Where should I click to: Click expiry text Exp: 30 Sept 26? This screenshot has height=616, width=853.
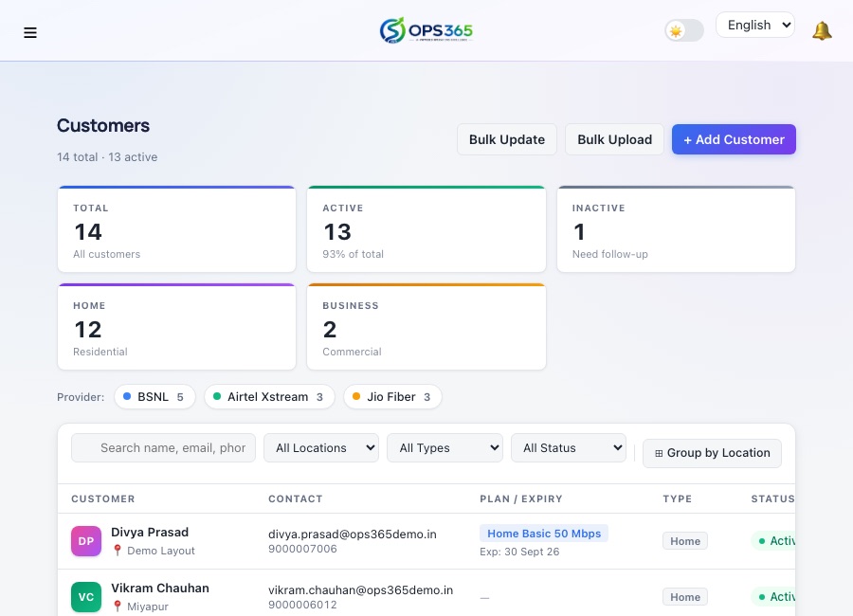(519, 552)
